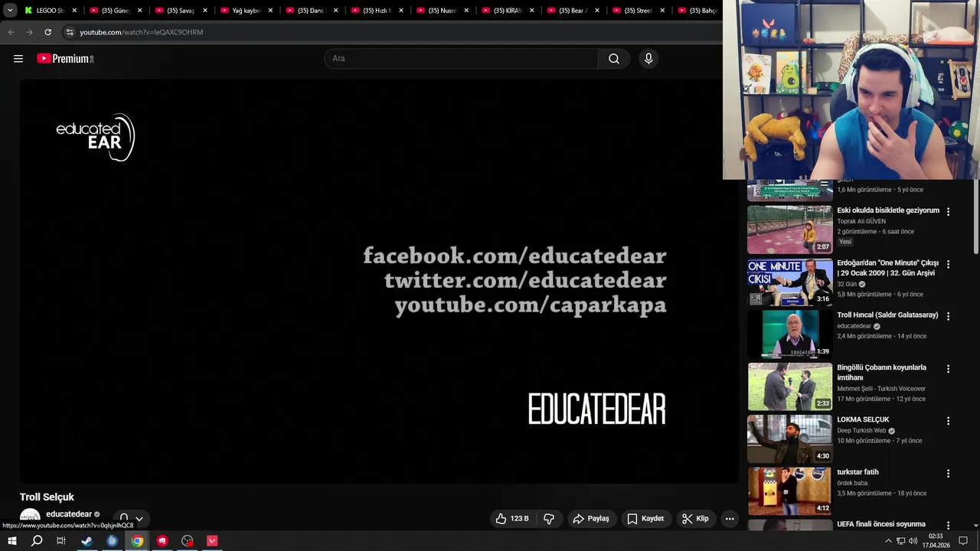This screenshot has height=551, width=980.
Task: Open options menu for Erdoğan One Minute
Action: [x=948, y=264]
